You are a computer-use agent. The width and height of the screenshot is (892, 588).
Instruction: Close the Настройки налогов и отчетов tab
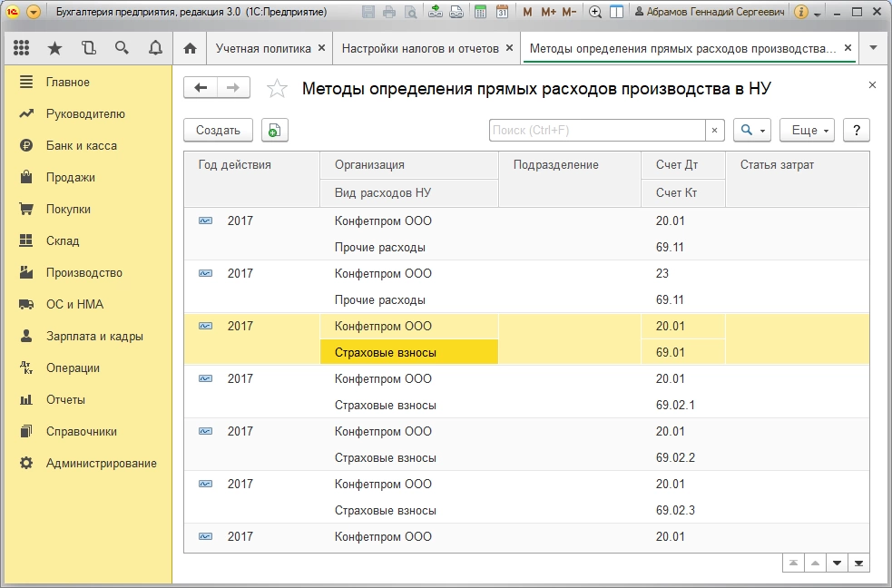[x=509, y=48]
